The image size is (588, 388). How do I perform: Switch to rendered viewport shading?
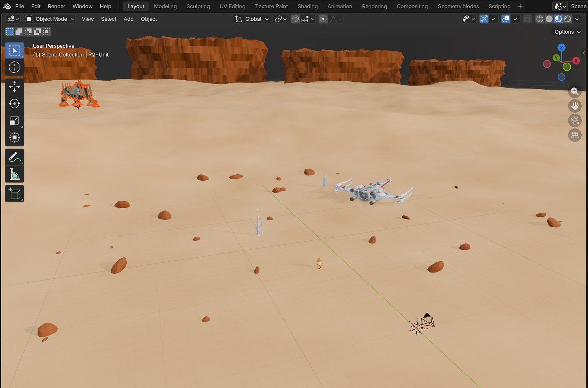click(568, 19)
